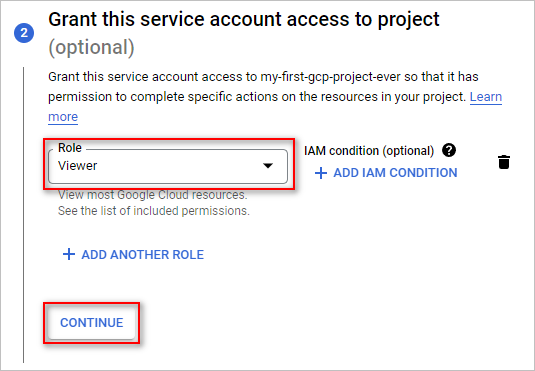Click the IAM condition help question-mark icon
This screenshot has width=535, height=371.
(x=449, y=150)
